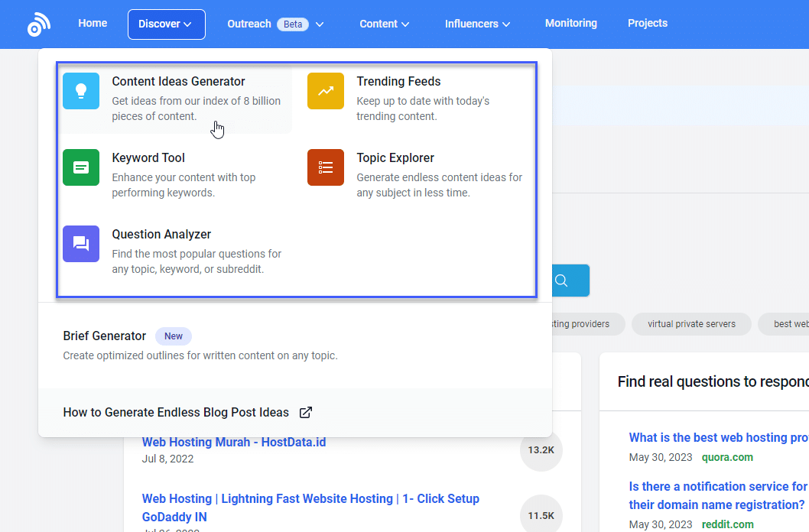Screen dimensions: 809x532
Task: Collapse the Discover dropdown
Action: pos(166,24)
